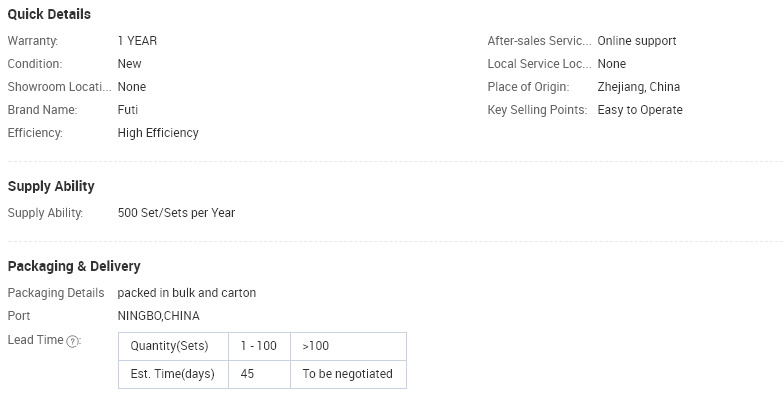Click 500 Set/Sets per Year text
The height and width of the screenshot is (400, 784).
click(176, 213)
